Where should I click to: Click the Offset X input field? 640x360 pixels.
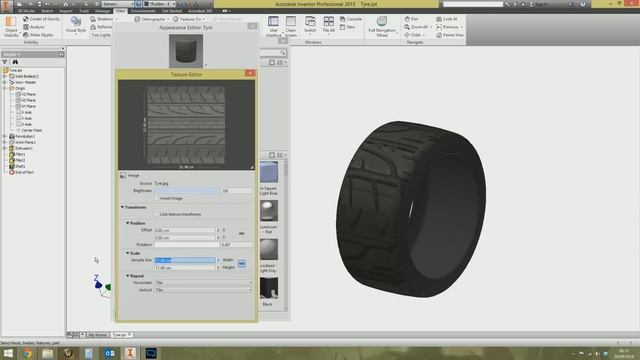point(185,231)
